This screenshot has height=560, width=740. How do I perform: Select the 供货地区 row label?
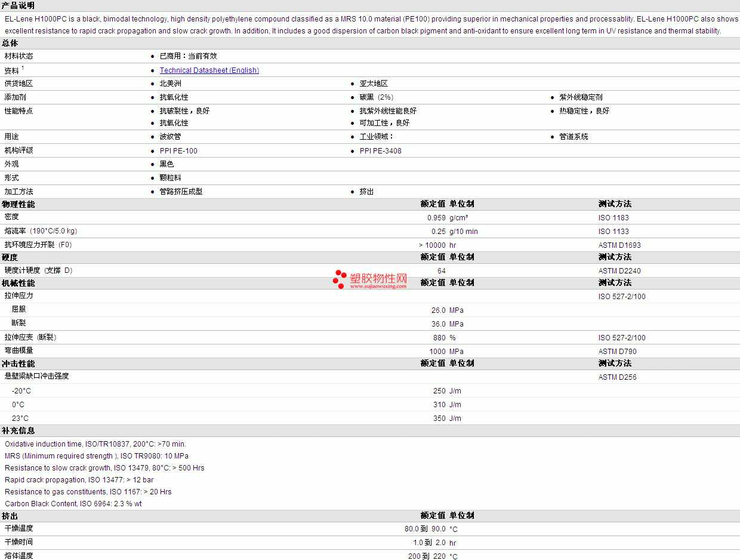pos(19,84)
